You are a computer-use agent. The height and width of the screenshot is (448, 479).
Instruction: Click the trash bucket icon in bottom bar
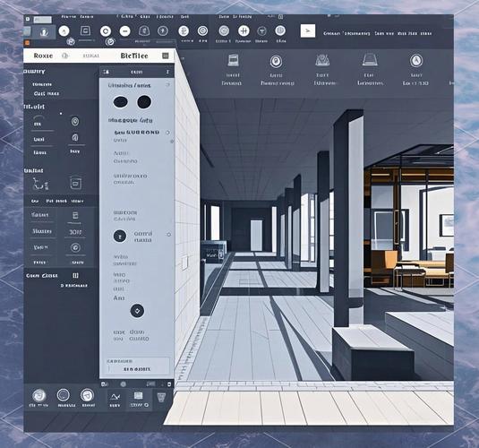point(161,398)
